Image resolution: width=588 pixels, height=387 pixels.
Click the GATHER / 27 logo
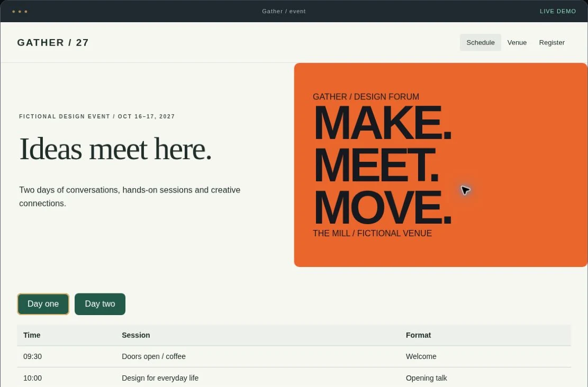pyautogui.click(x=53, y=42)
